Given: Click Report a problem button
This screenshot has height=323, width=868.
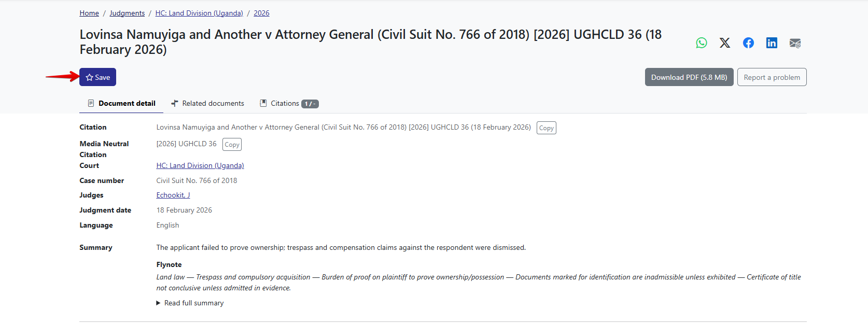Looking at the screenshot, I should coord(772,77).
